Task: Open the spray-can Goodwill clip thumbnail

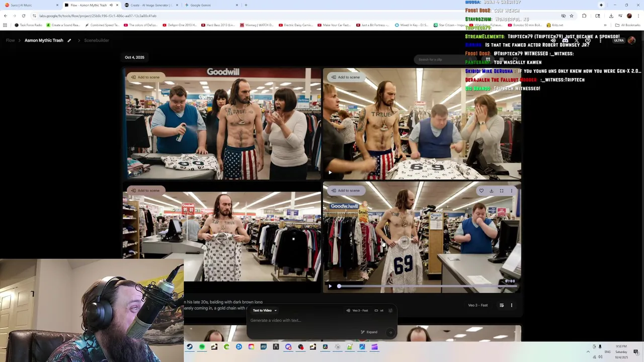Action: coord(222,124)
